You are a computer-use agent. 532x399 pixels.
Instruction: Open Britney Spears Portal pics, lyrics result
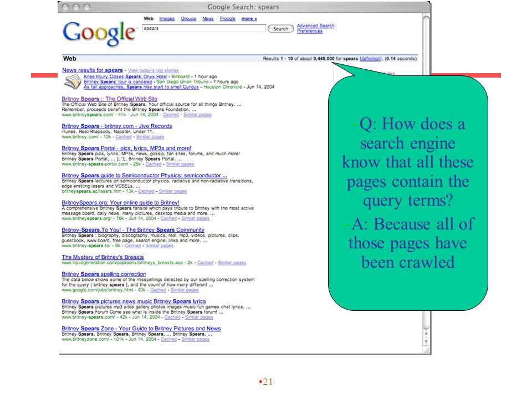[x=126, y=149]
